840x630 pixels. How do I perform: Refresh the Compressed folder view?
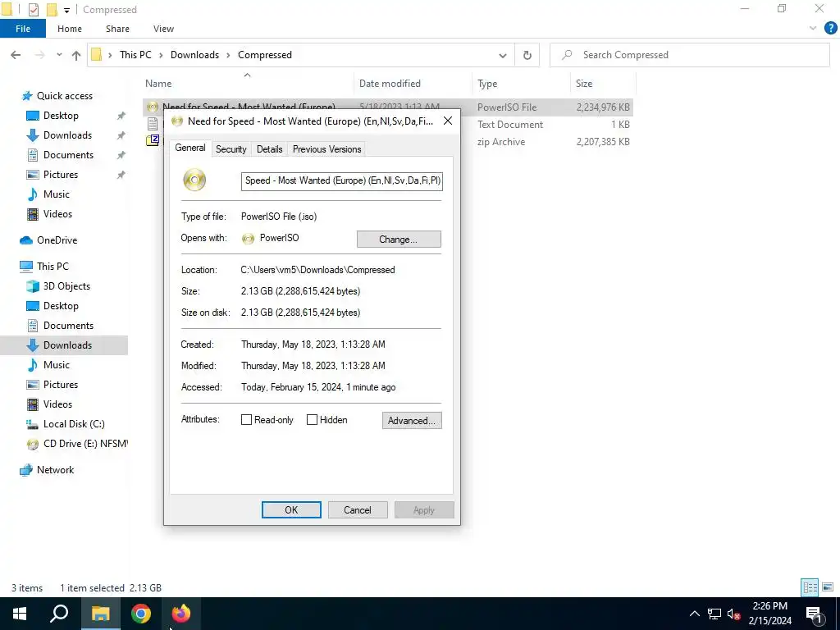[527, 55]
